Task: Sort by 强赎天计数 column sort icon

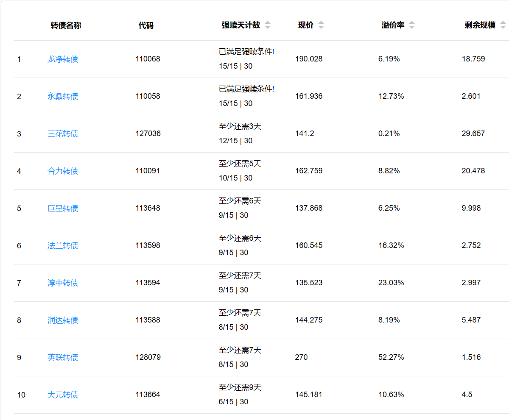Action: (268, 25)
